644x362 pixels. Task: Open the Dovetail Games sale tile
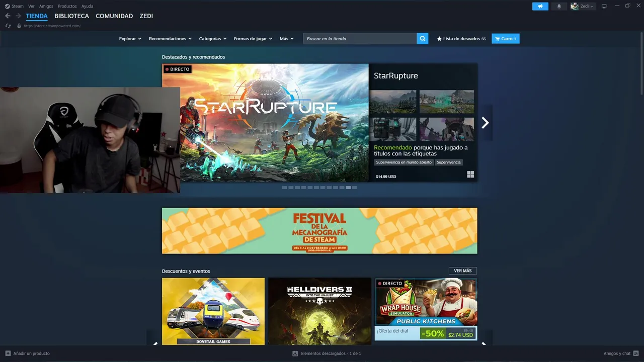[x=213, y=311]
